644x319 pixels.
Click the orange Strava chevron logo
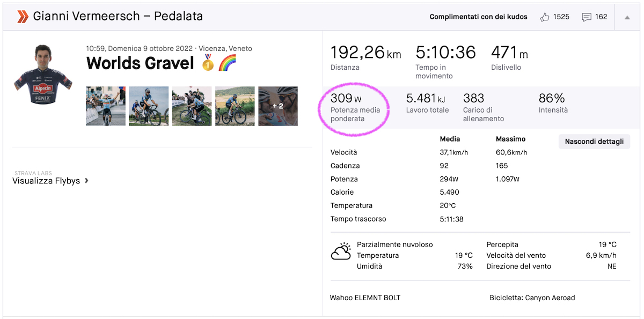click(23, 17)
